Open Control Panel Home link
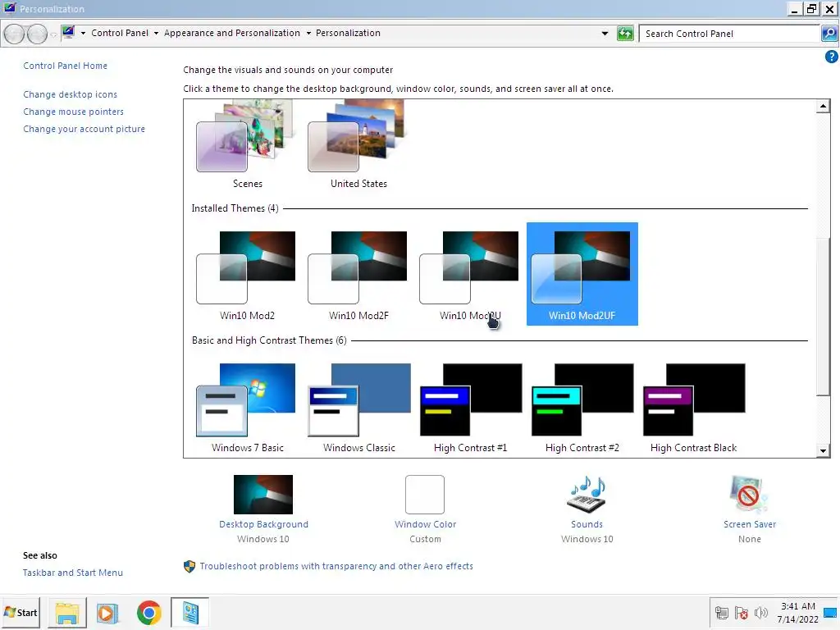The height and width of the screenshot is (630, 840). (65, 66)
